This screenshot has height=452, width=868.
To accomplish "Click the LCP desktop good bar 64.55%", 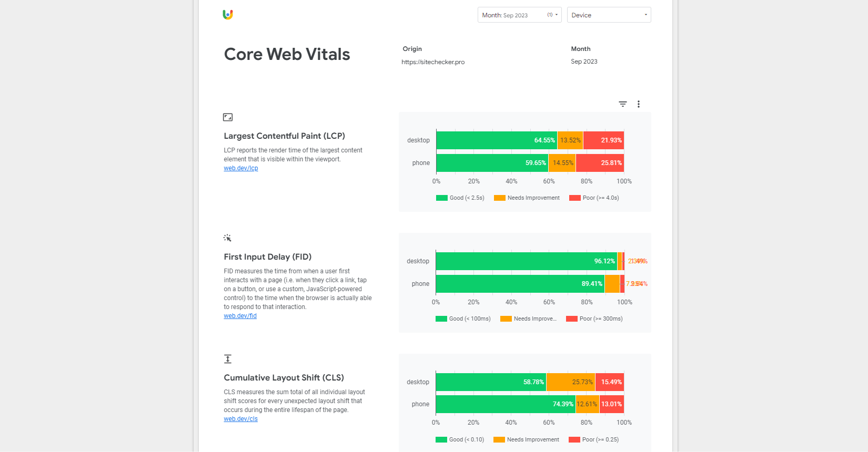I will [497, 140].
